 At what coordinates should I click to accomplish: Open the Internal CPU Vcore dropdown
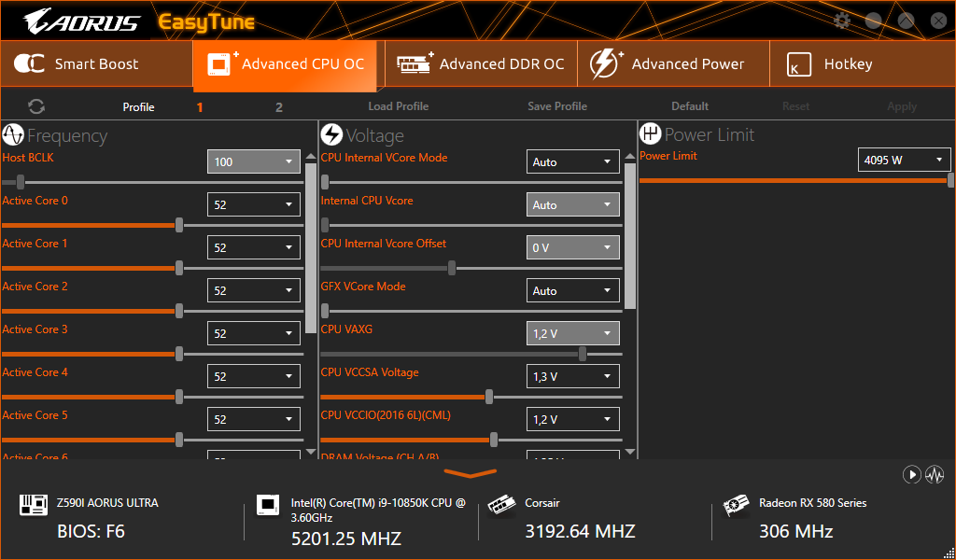click(573, 204)
